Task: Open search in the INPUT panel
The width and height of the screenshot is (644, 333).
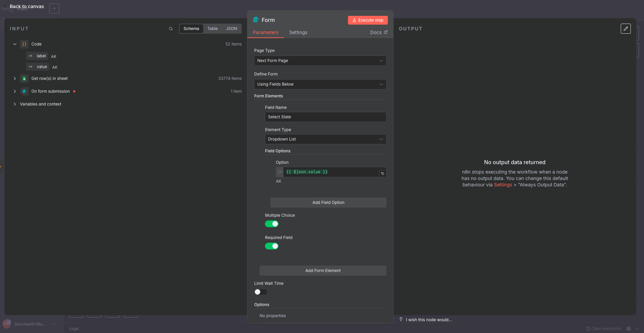Action: (171, 29)
